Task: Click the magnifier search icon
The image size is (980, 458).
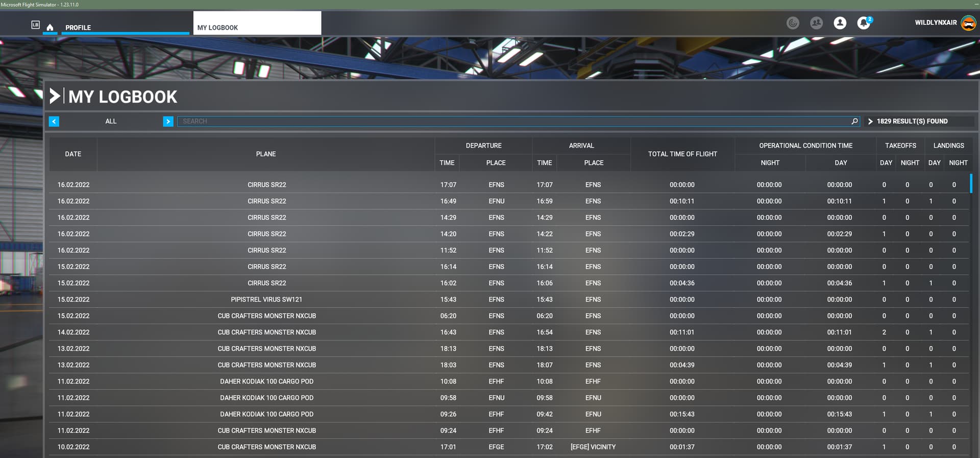Action: tap(854, 122)
